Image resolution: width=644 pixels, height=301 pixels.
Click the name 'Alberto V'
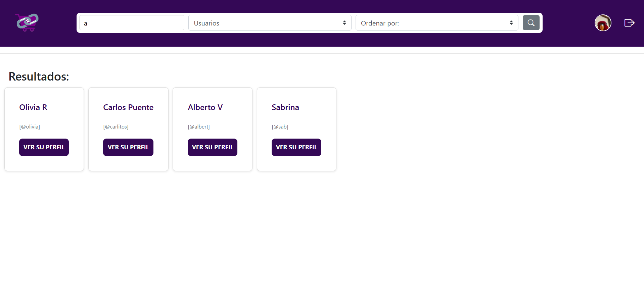click(205, 107)
